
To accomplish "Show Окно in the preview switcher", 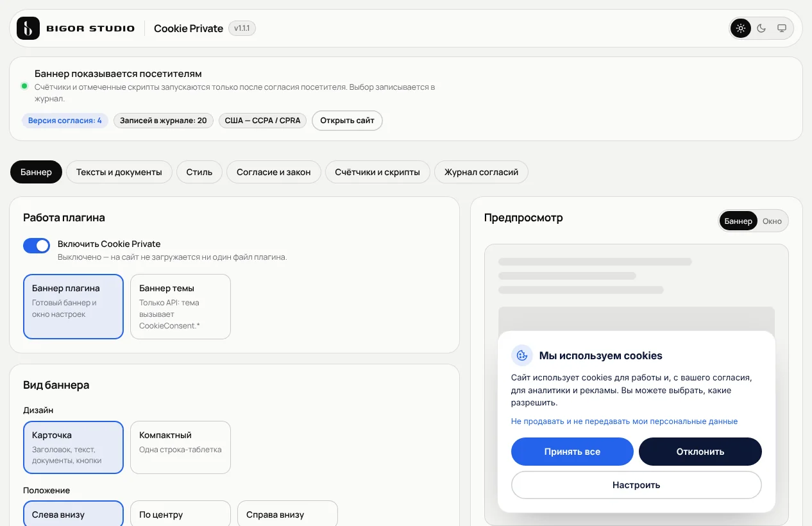I will 772,221.
